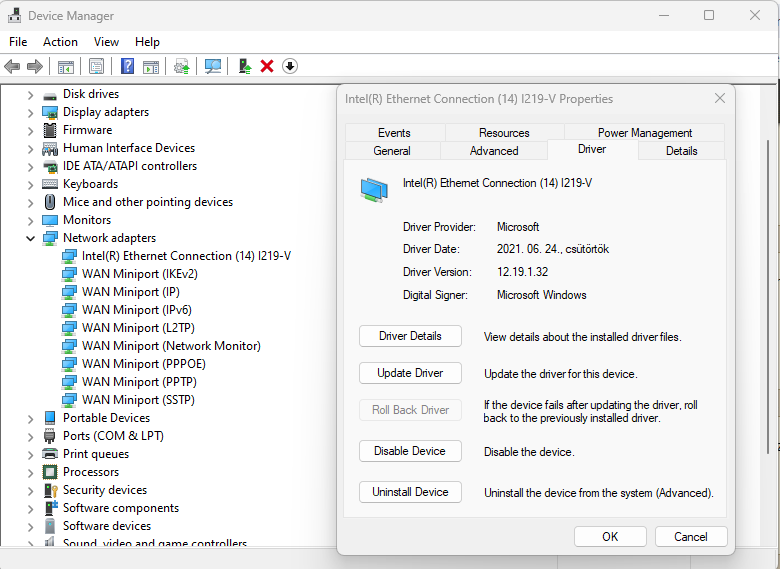The width and height of the screenshot is (780, 569).
Task: Expand the Processors node
Action: click(30, 472)
